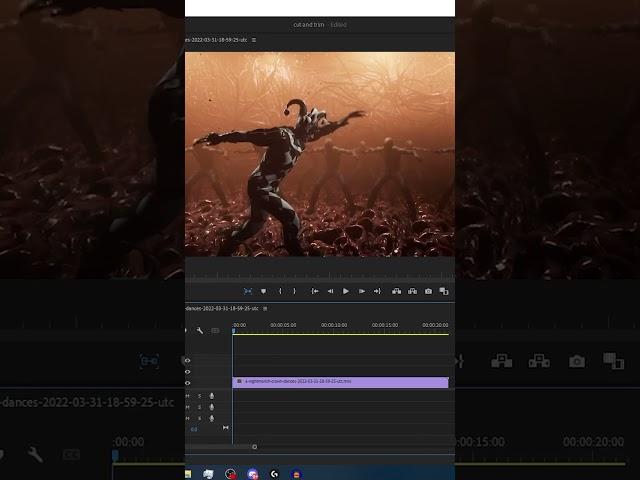Viewport: 640px width, 480px height.
Task: Solo the top audio track with S
Action: (x=200, y=396)
